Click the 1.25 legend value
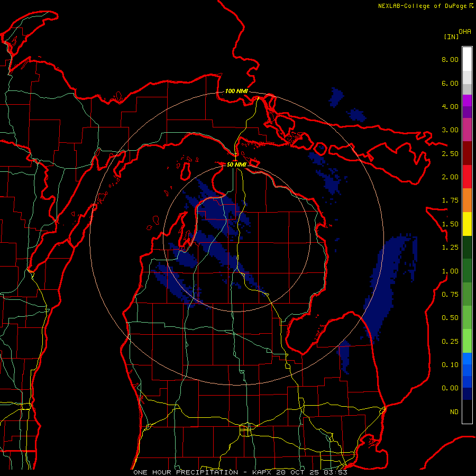 [x=450, y=248]
